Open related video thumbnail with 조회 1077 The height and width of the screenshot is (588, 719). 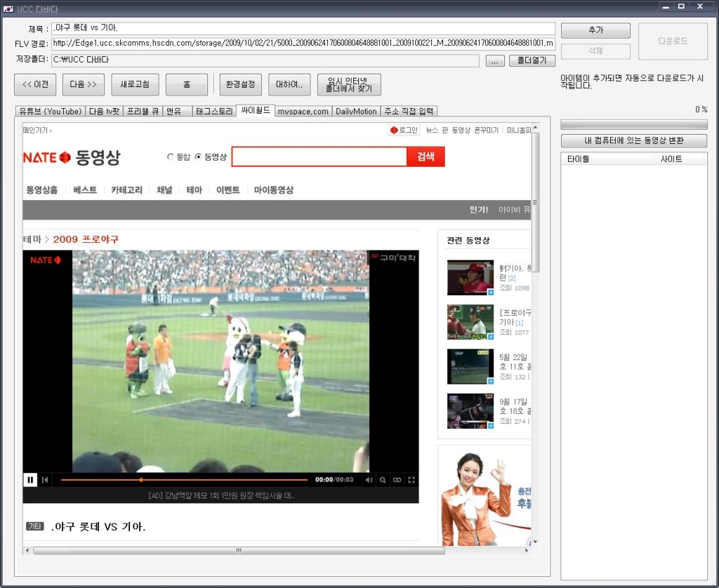pos(470,322)
